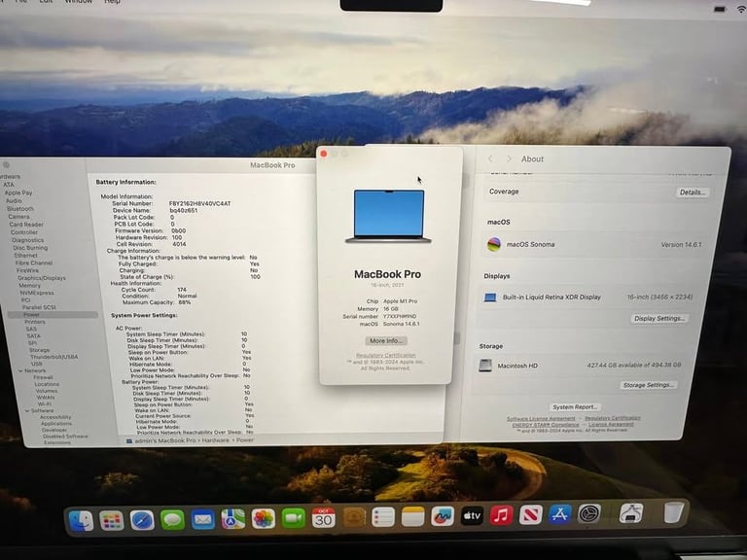
Task: Select Storage in the hardware sidebar
Action: 40,350
